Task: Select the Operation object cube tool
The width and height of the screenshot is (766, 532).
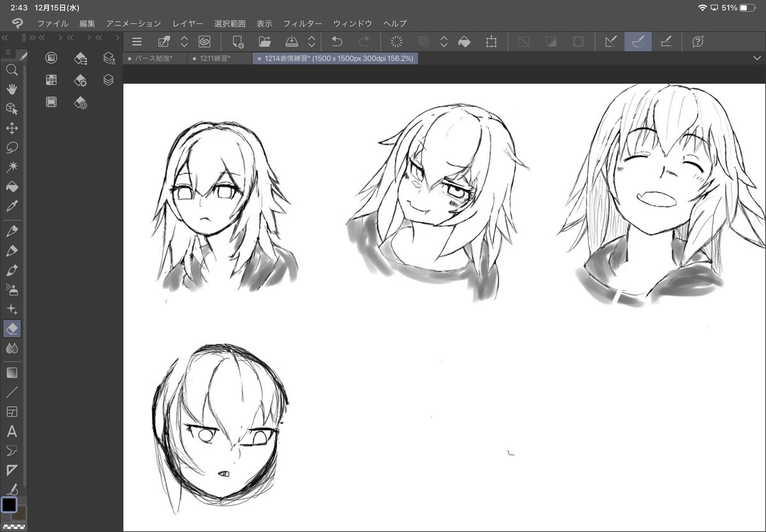Action: (11, 108)
